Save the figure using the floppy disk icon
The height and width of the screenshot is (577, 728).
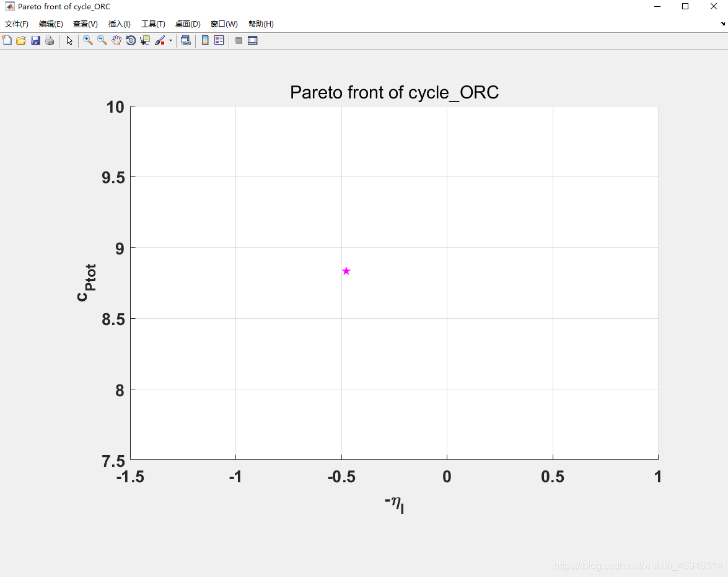[x=35, y=40]
